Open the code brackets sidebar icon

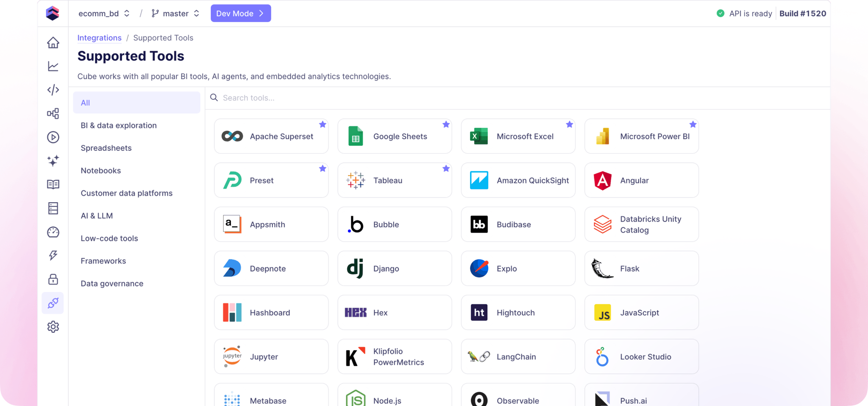pyautogui.click(x=53, y=90)
